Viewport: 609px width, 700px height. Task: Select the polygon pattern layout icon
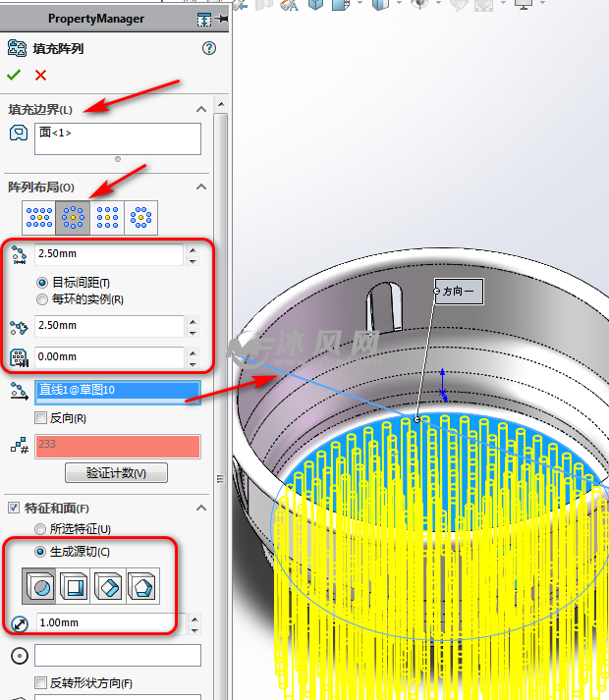click(141, 217)
